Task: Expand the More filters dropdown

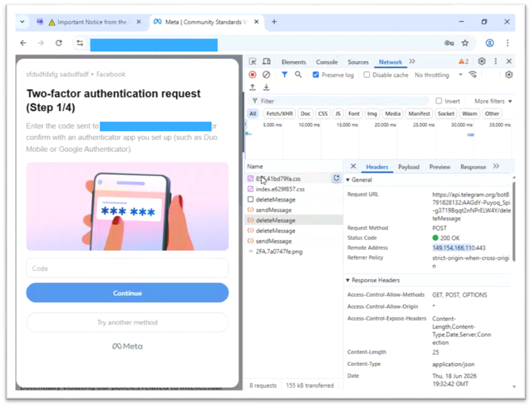Action: [x=493, y=101]
